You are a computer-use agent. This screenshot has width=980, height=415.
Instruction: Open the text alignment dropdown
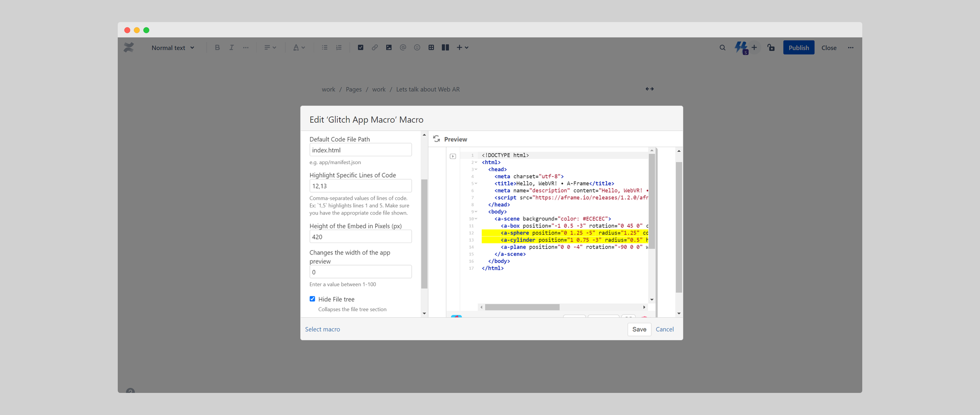(x=270, y=47)
